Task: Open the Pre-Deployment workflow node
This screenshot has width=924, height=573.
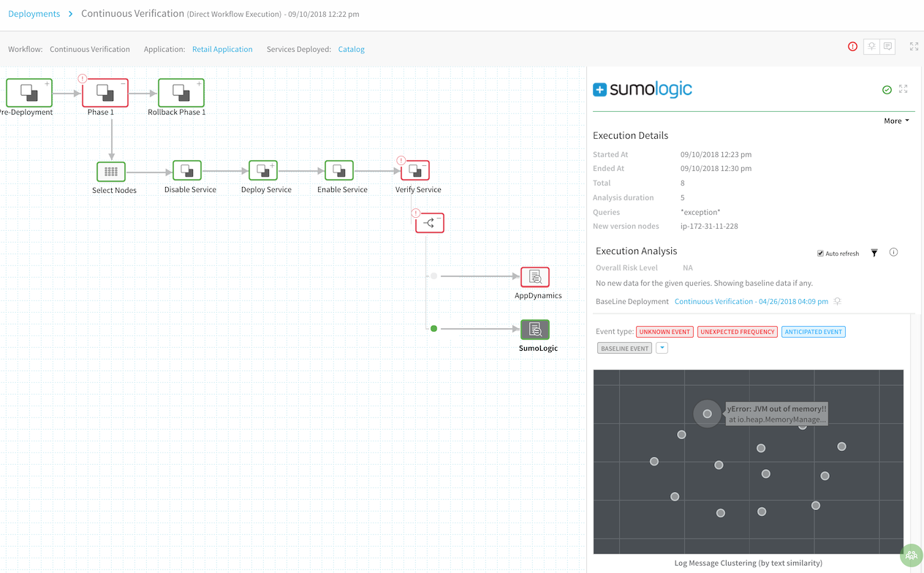Action: pos(29,93)
